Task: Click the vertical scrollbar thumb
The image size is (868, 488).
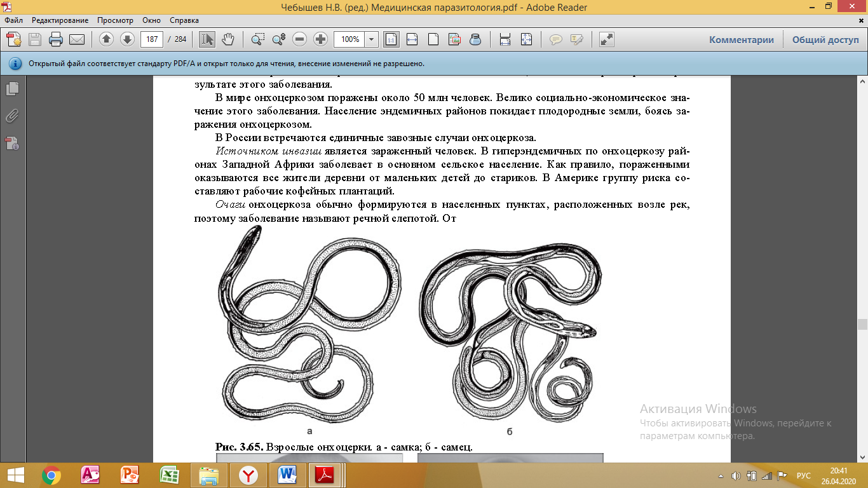Action: 862,324
